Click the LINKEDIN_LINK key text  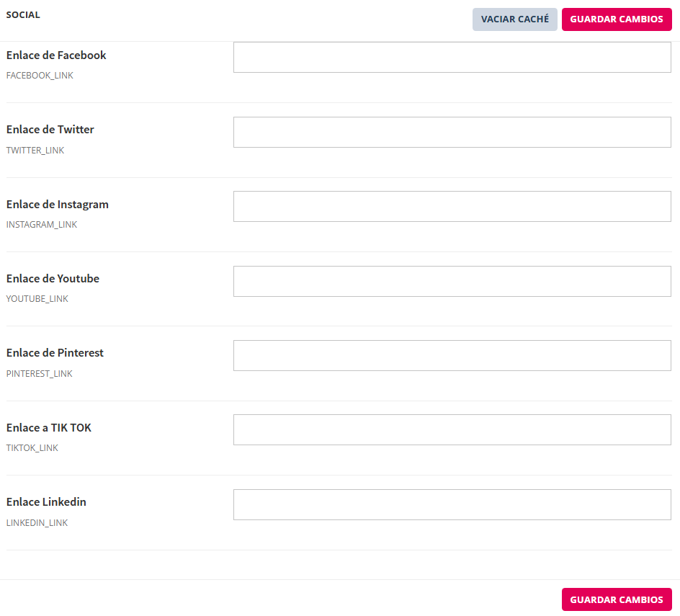pyautogui.click(x=37, y=523)
